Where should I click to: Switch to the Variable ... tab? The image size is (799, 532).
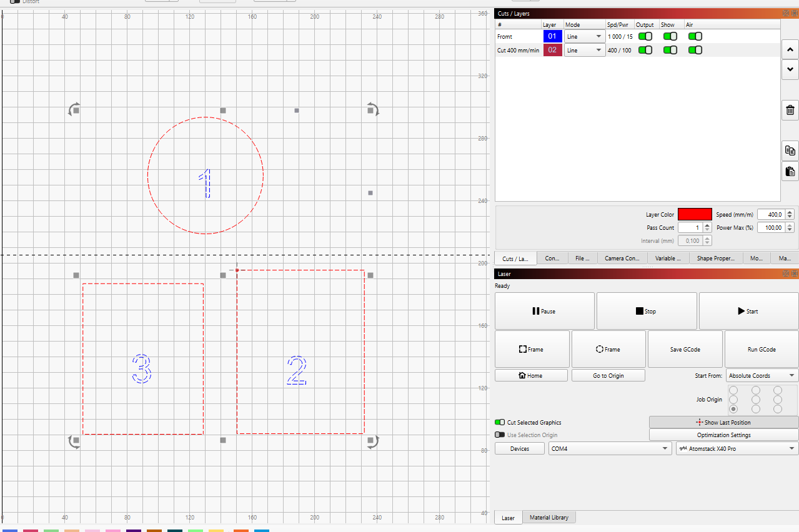(668, 259)
